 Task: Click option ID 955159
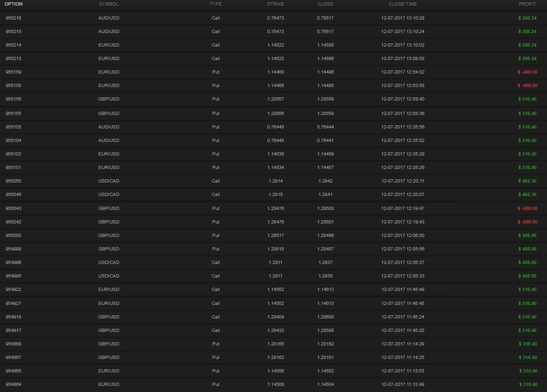pos(14,72)
